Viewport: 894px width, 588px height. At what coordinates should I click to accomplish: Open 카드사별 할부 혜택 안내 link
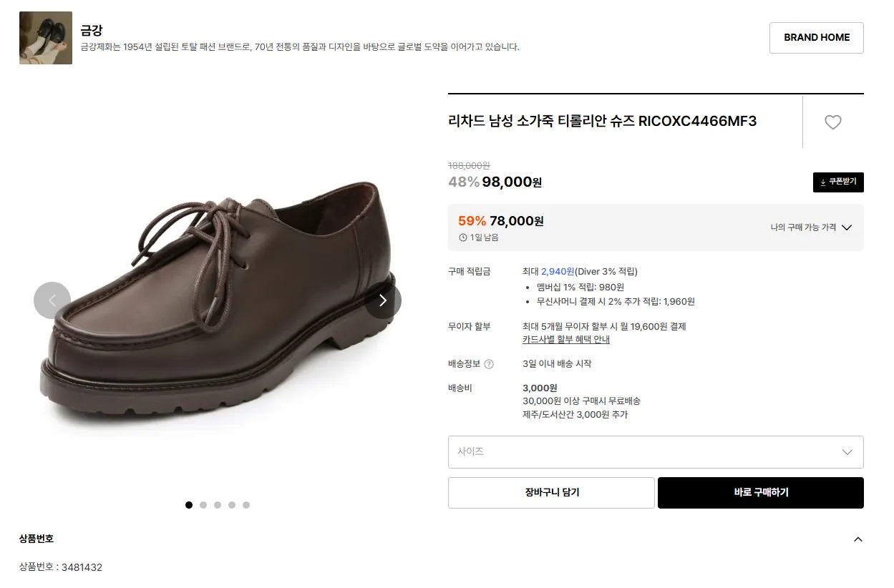pyautogui.click(x=566, y=340)
